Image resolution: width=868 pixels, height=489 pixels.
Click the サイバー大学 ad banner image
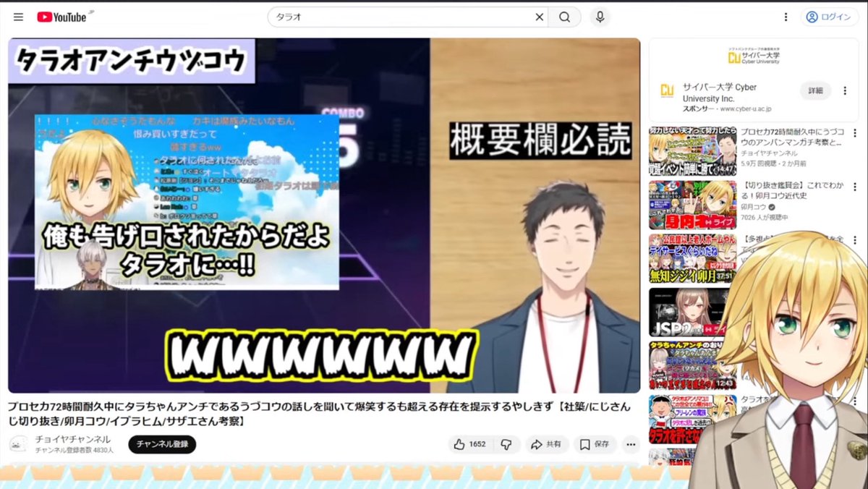tap(753, 56)
